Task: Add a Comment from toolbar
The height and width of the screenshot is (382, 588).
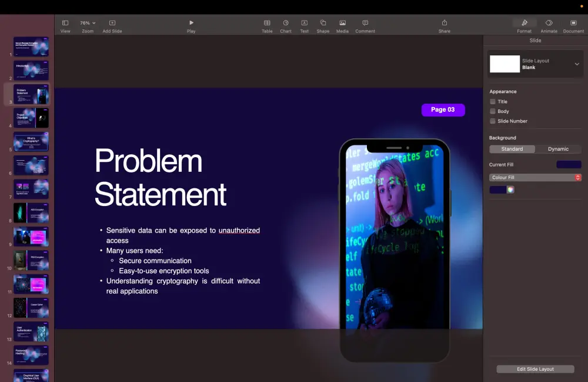Action: (x=365, y=26)
